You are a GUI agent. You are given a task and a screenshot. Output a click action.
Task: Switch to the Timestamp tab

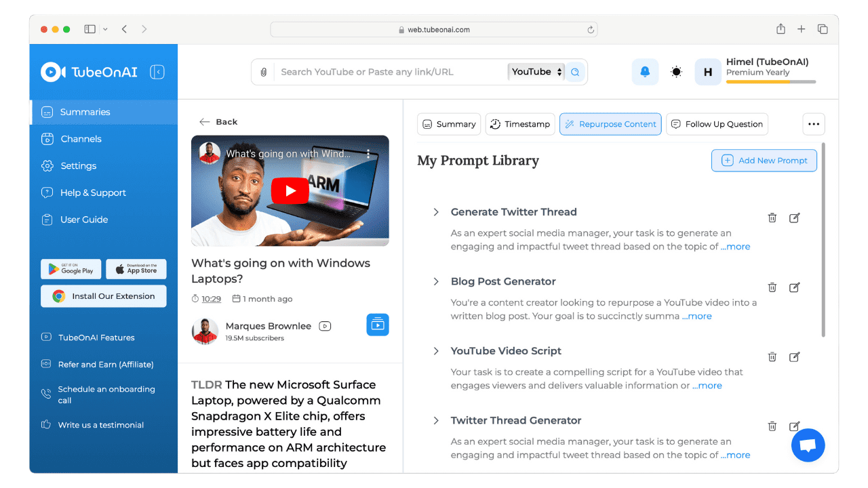[x=520, y=124]
